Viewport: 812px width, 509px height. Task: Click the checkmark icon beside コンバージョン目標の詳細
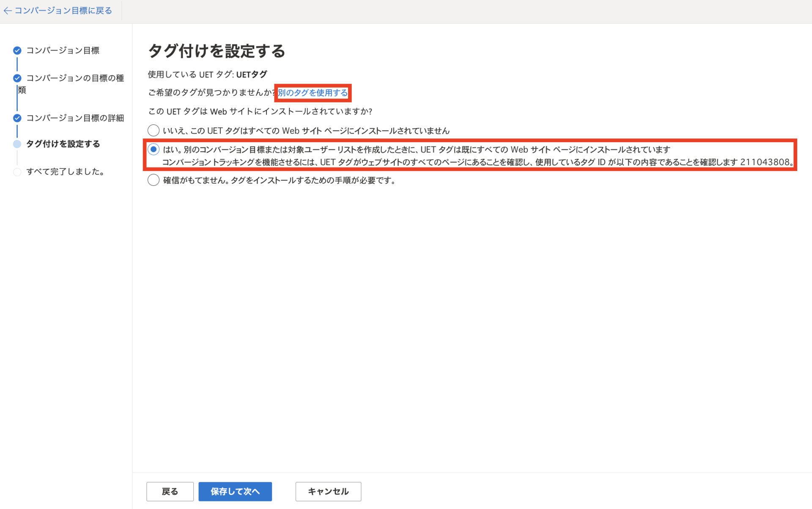(x=17, y=118)
